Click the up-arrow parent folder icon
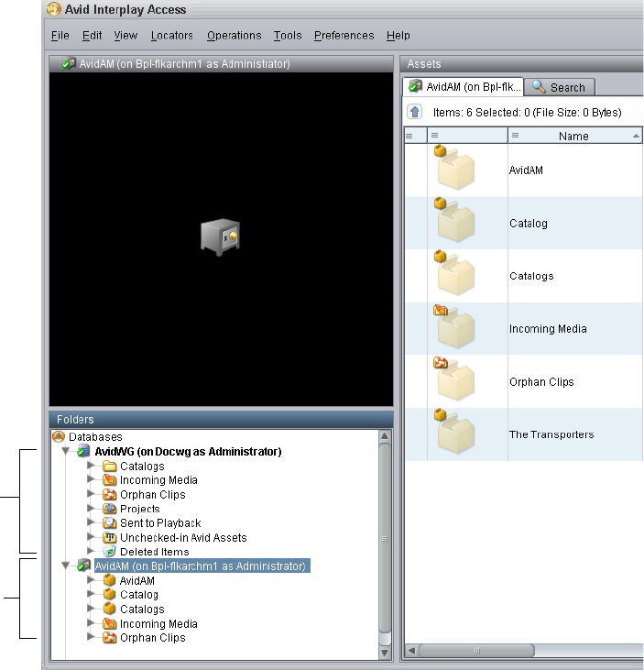 coord(414,112)
